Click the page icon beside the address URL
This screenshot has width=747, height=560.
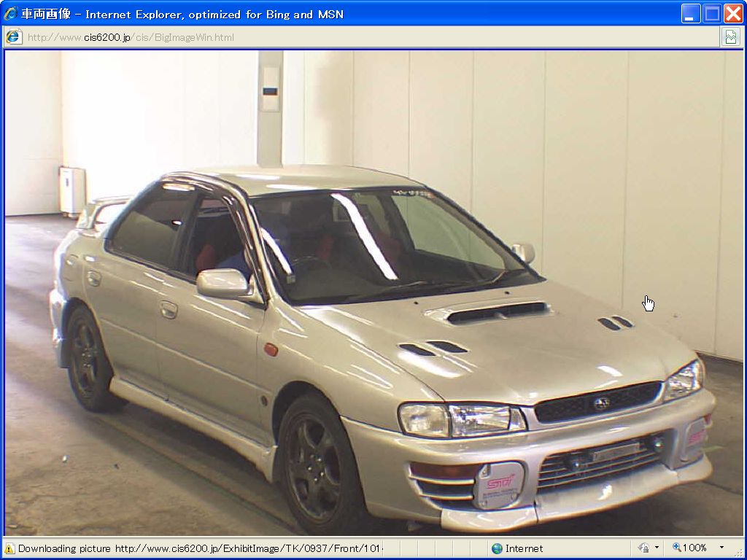(14, 37)
